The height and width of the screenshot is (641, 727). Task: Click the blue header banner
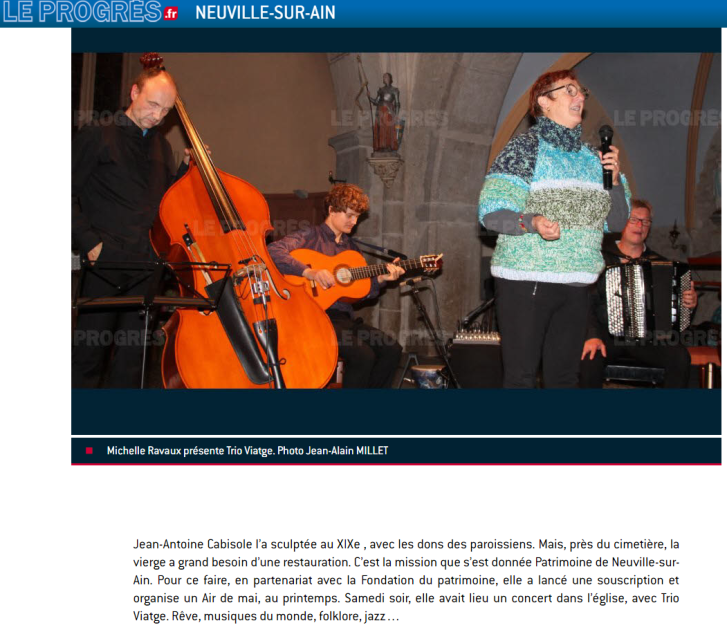coord(364,13)
